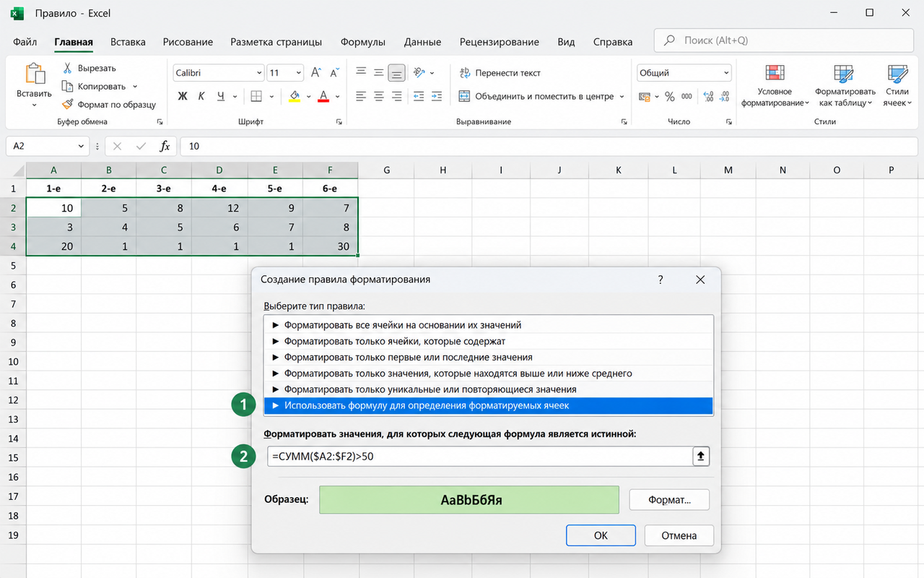Open the font size 11 dropdown
This screenshot has width=924, height=578.
click(299, 73)
